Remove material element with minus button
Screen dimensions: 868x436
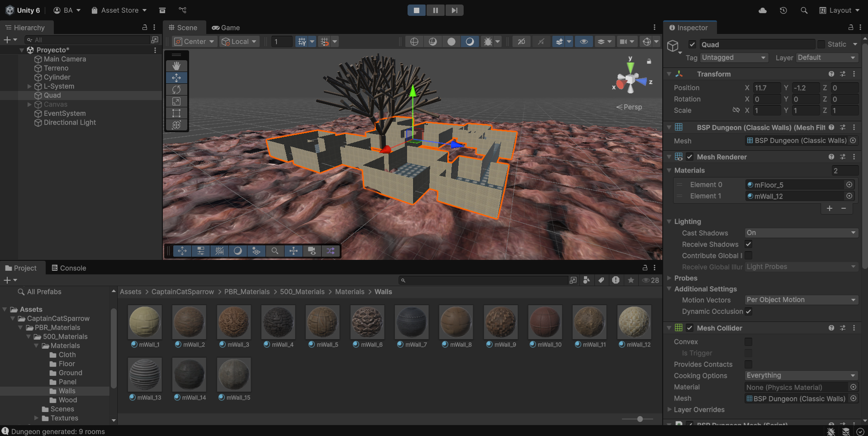pos(844,208)
